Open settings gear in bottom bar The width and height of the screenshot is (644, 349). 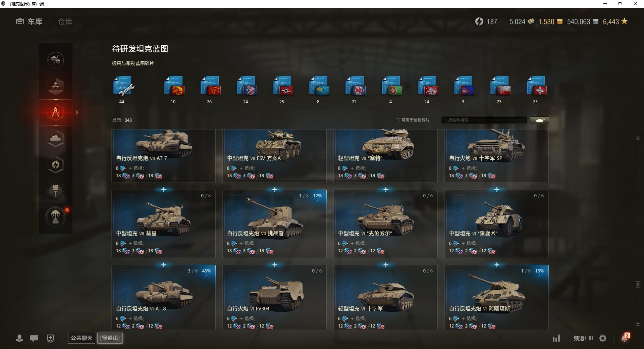[603, 338]
